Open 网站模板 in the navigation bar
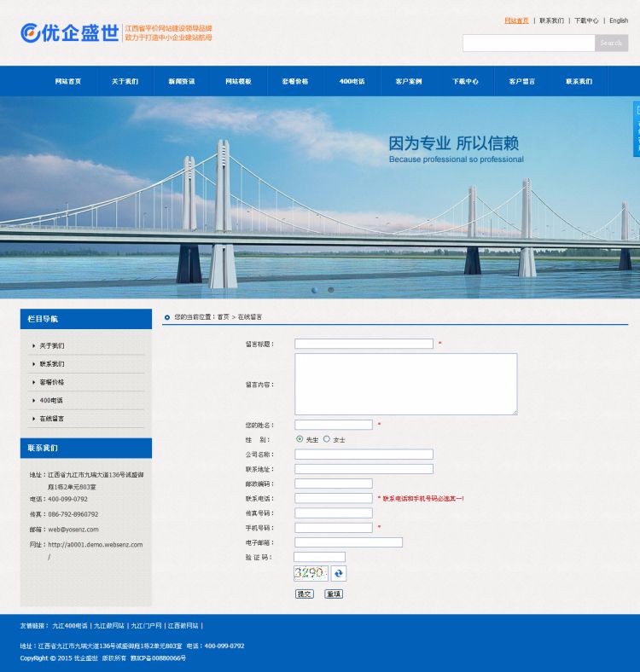The width and height of the screenshot is (640, 672). point(238,81)
